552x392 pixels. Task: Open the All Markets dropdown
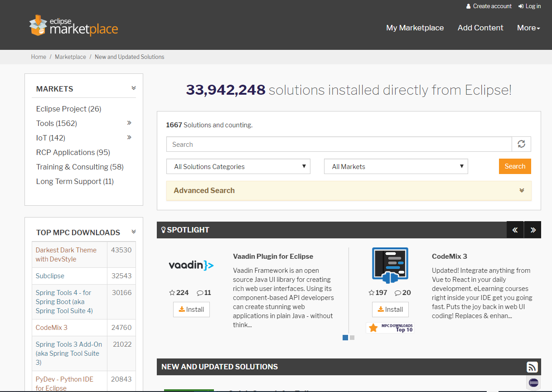point(396,166)
